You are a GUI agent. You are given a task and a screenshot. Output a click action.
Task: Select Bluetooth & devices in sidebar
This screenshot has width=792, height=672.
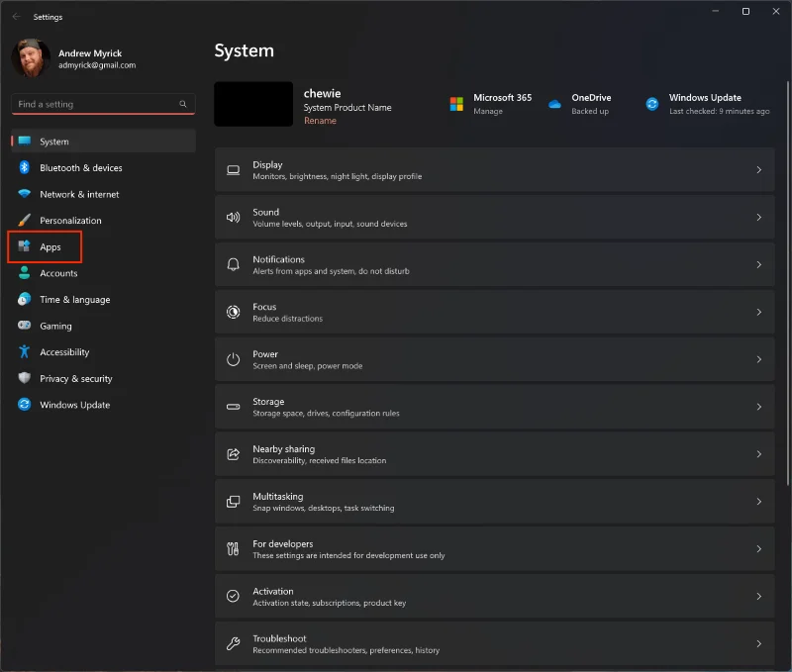click(103, 167)
